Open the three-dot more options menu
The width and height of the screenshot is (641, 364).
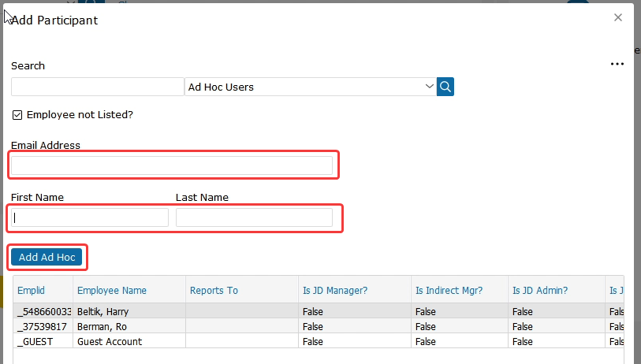coord(617,65)
